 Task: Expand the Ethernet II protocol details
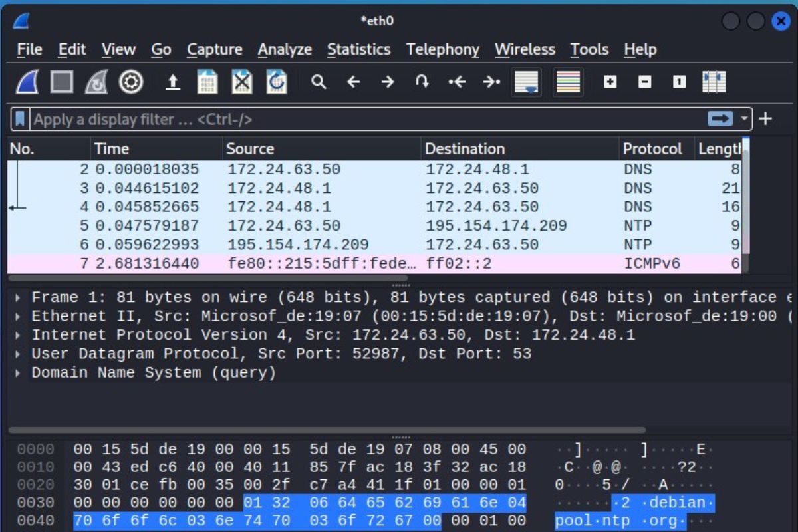pos(17,315)
